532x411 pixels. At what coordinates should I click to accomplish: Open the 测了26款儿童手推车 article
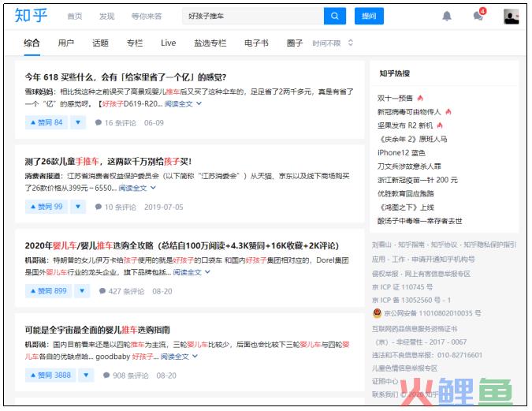(x=108, y=162)
